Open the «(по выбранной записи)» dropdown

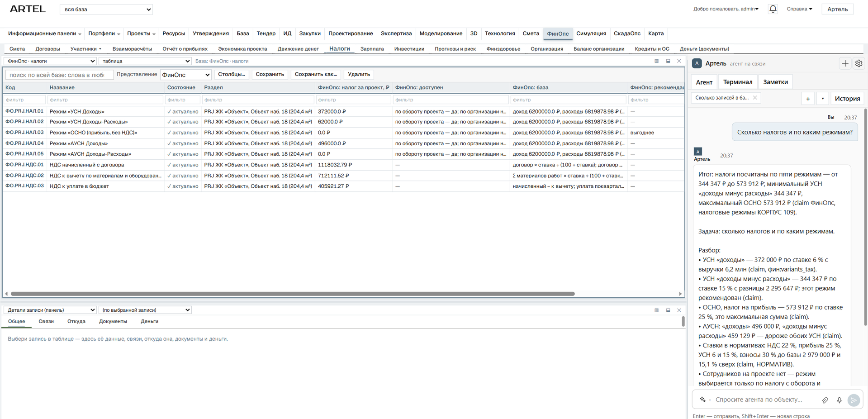pos(145,310)
